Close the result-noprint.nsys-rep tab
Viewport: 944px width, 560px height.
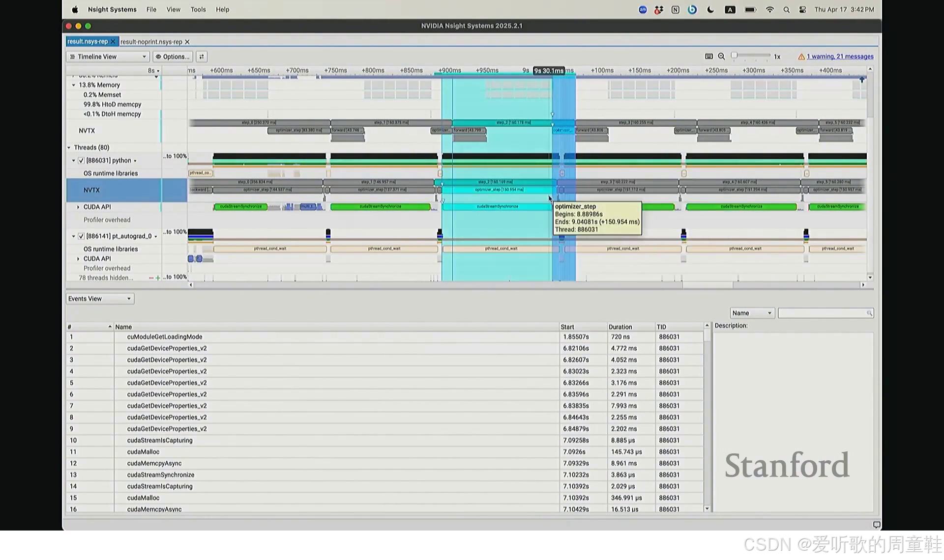click(x=187, y=42)
